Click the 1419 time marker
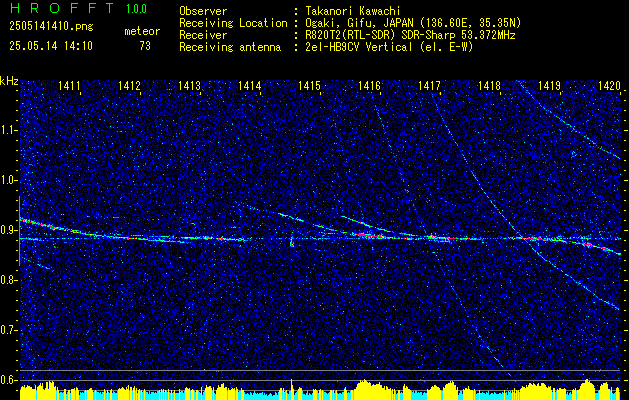 (549, 85)
